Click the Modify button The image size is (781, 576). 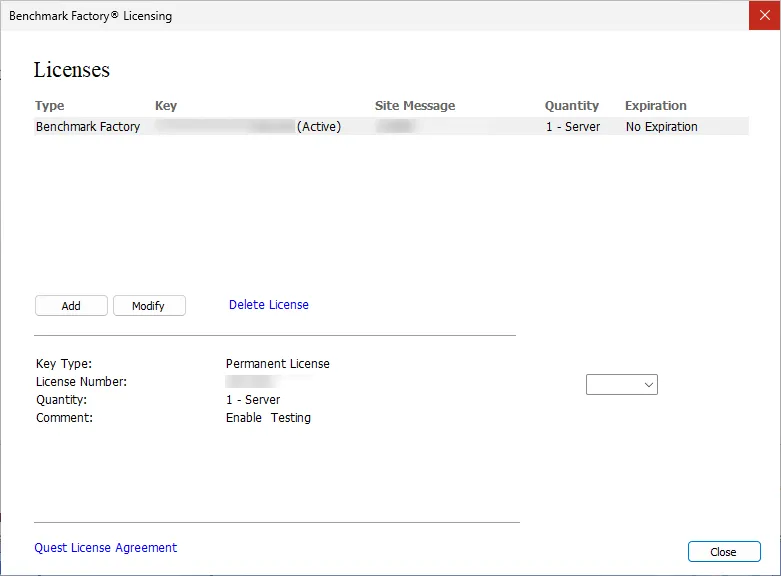click(x=149, y=305)
